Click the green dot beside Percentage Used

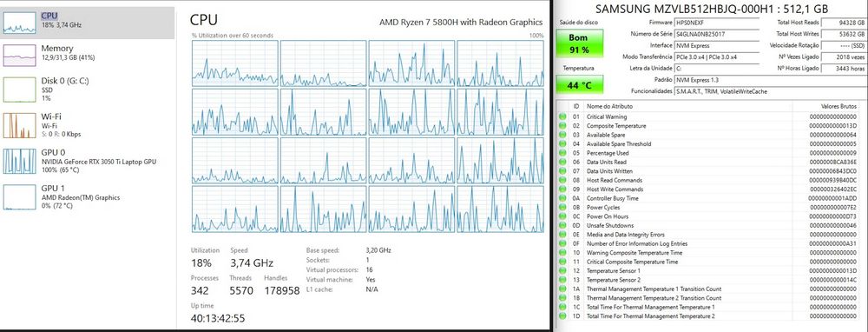coord(563,153)
